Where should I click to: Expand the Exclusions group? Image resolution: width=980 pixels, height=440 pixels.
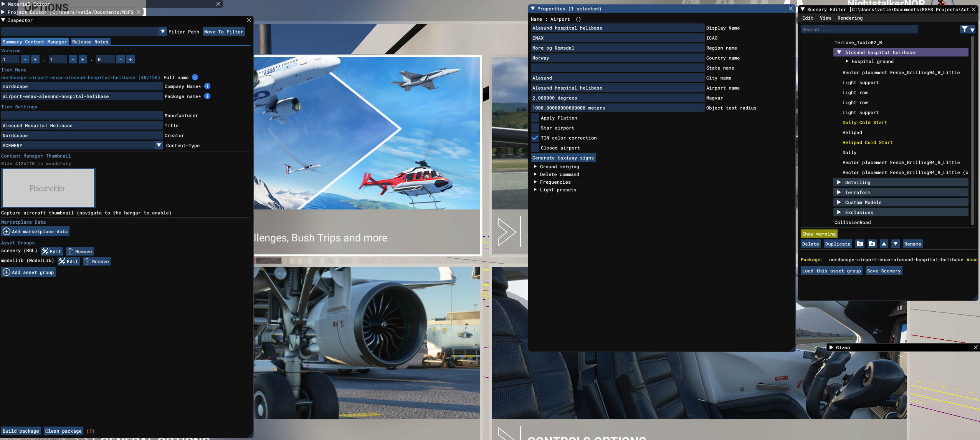(x=839, y=212)
